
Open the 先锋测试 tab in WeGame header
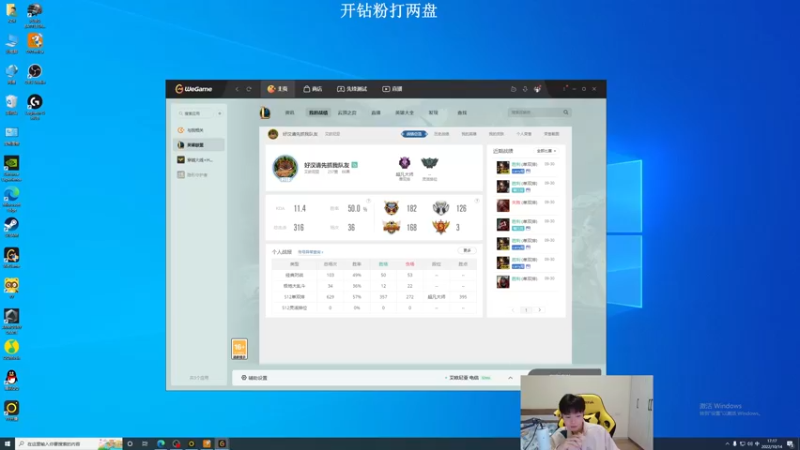[x=352, y=89]
